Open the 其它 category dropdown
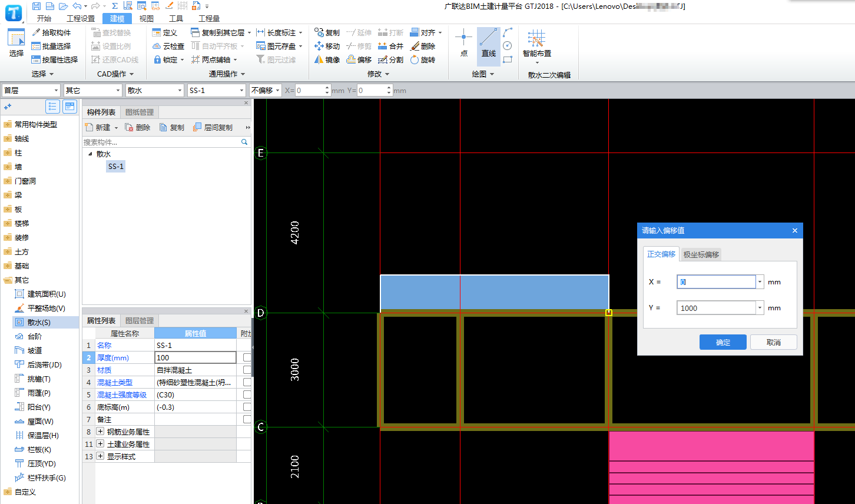Image resolution: width=855 pixels, height=504 pixels. (x=118, y=90)
